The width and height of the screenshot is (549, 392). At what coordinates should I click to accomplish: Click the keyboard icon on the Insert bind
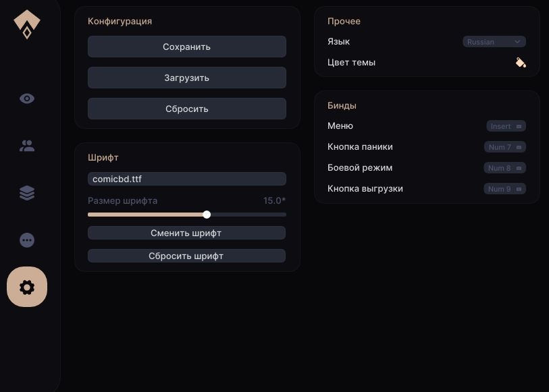519,126
